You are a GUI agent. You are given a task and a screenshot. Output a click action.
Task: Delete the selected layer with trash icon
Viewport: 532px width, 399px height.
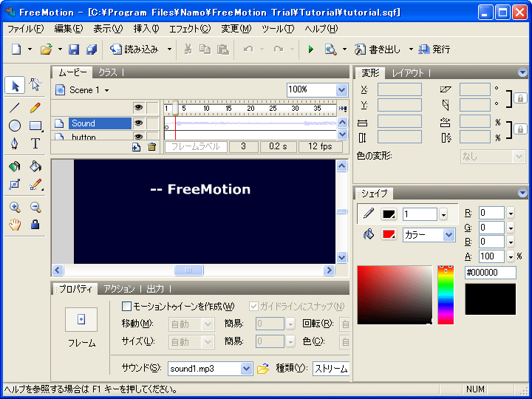point(151,147)
